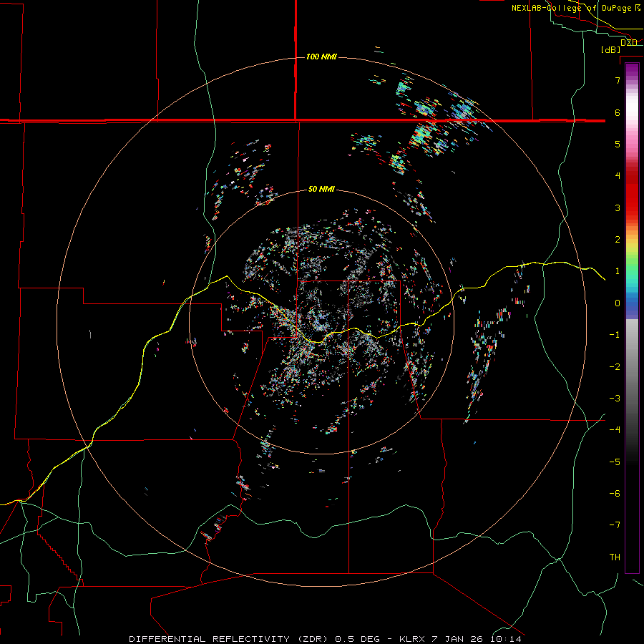Click the NEXLAB-College of DuPage credit text
This screenshot has width=644, height=644.
[571, 8]
